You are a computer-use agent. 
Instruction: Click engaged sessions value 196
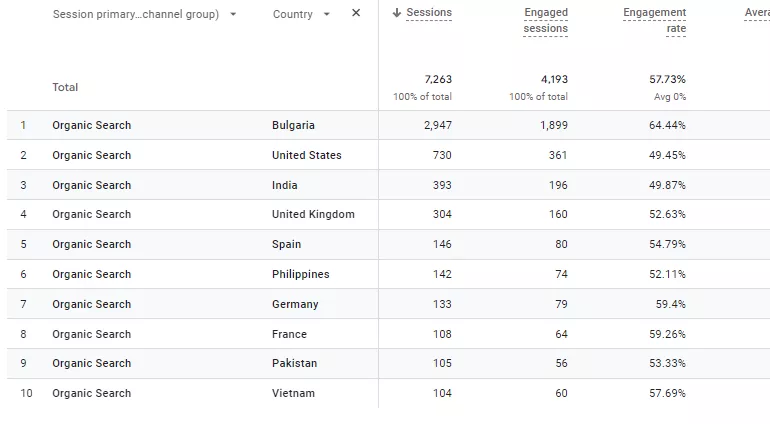(x=558, y=185)
